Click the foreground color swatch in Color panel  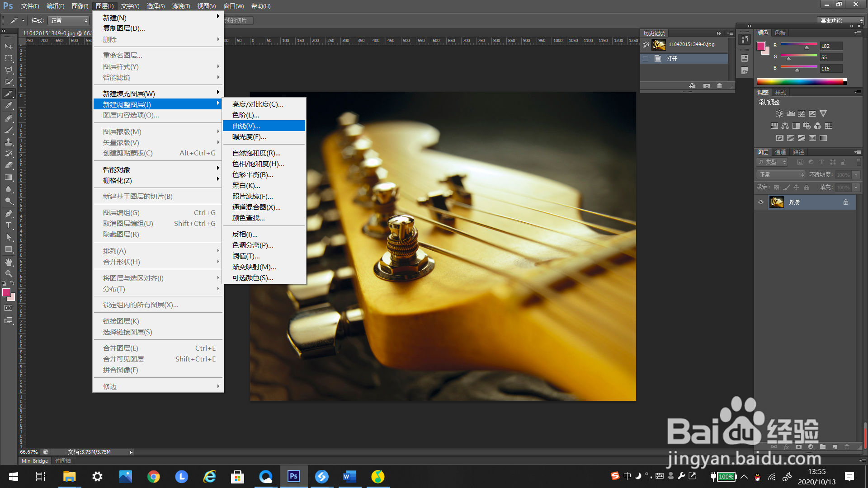point(761,46)
